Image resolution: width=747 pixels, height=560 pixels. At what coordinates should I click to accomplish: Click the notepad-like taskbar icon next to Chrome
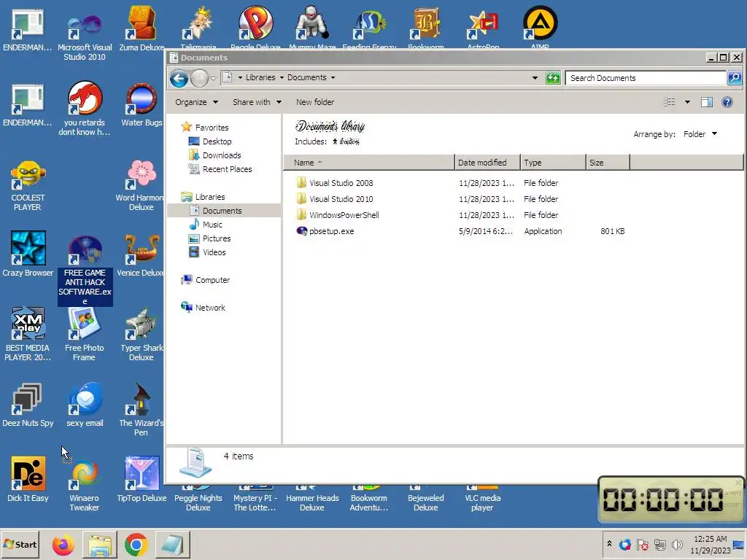point(172,545)
